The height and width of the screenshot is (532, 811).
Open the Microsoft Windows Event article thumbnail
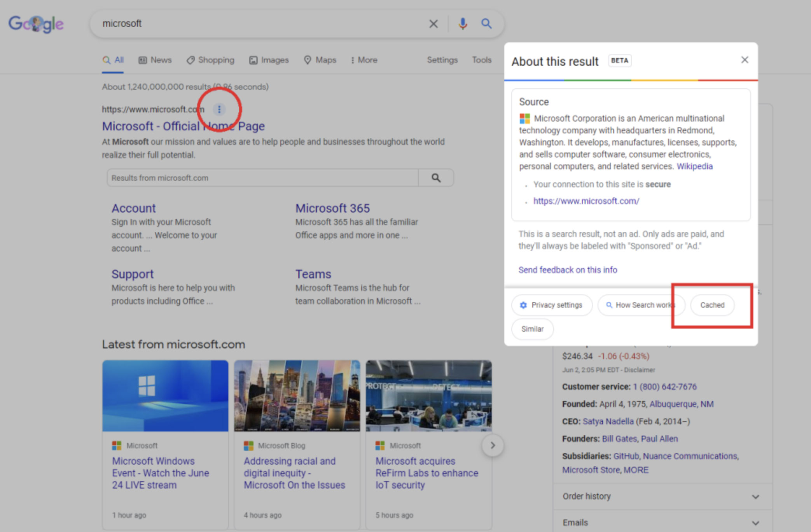point(165,395)
